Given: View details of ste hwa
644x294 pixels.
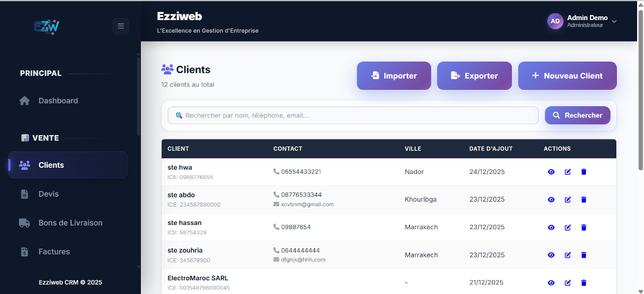Looking at the screenshot, I should coord(551,171).
